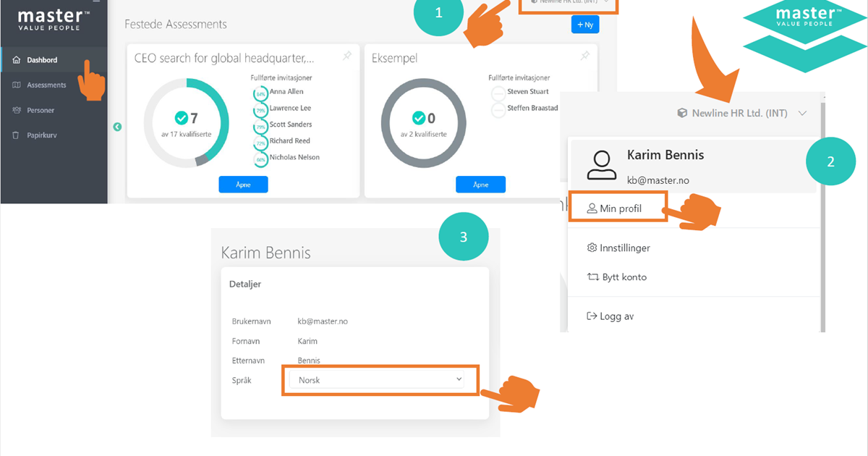Image resolution: width=868 pixels, height=456 pixels.
Task: Click the Bytt konto swap arrows icon
Action: point(592,277)
